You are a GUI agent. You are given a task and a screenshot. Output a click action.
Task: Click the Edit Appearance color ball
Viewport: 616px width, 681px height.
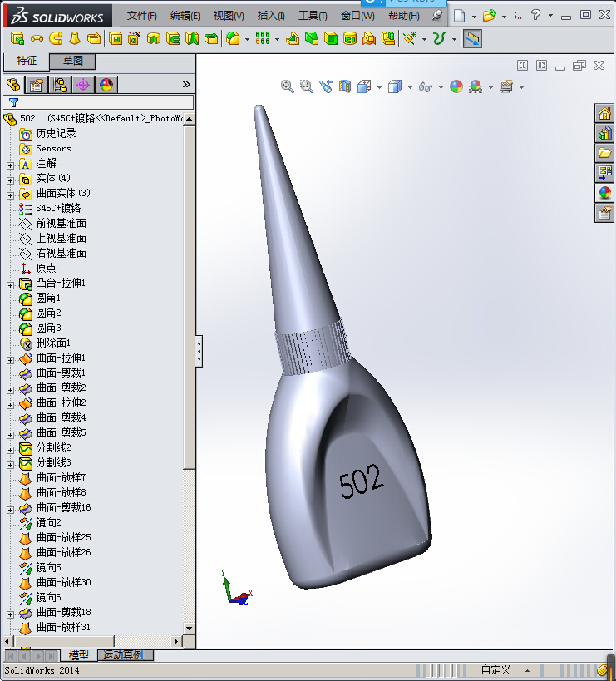(x=456, y=86)
